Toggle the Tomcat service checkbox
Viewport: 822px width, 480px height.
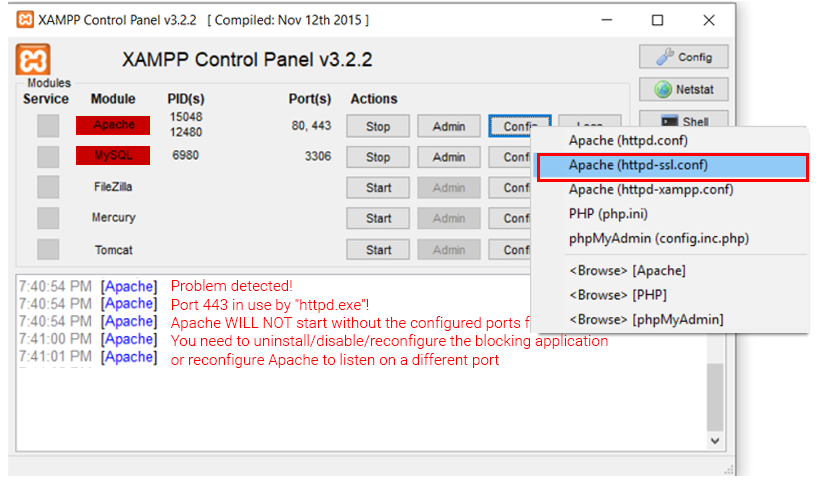48,249
